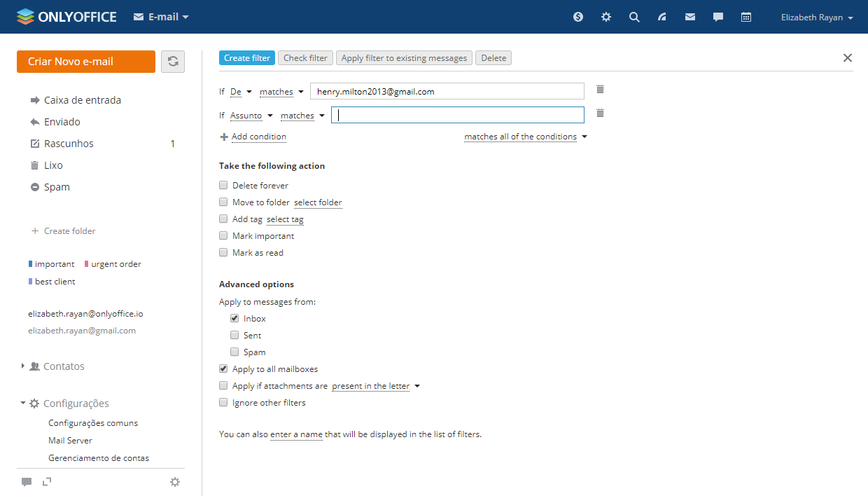
Task: Click the Create filter button
Action: [x=247, y=58]
